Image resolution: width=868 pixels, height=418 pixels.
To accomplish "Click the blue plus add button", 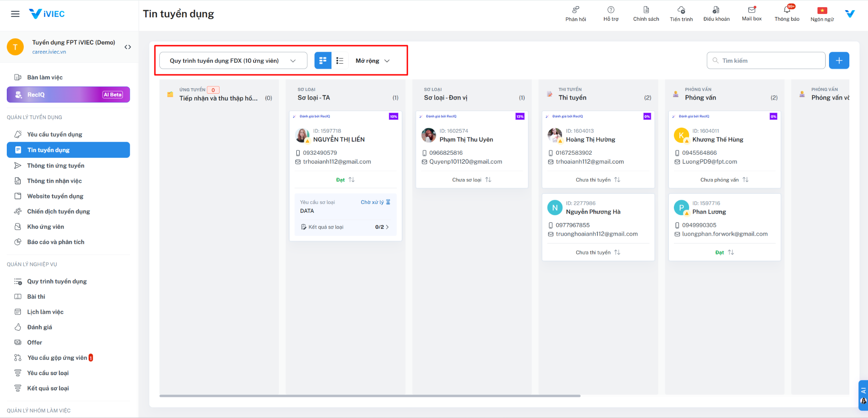I will [839, 61].
